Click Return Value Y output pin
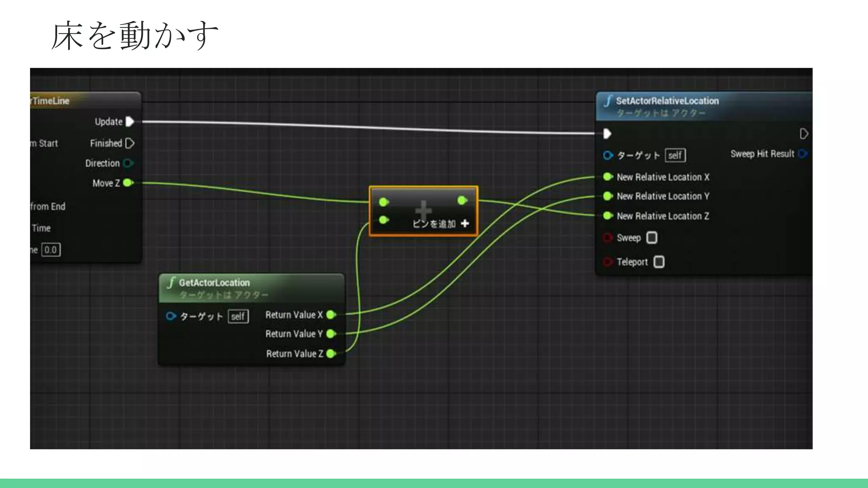The image size is (868, 488). [x=331, y=334]
